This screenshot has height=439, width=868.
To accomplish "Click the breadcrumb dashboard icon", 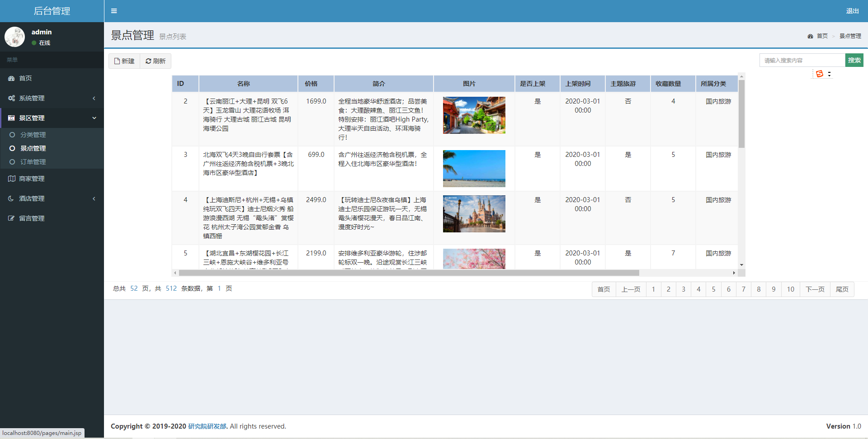I will pos(810,36).
